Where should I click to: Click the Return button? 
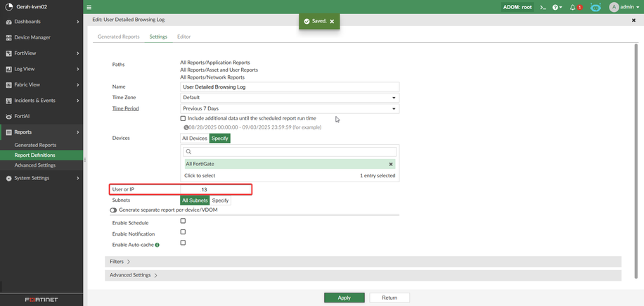tap(389, 298)
